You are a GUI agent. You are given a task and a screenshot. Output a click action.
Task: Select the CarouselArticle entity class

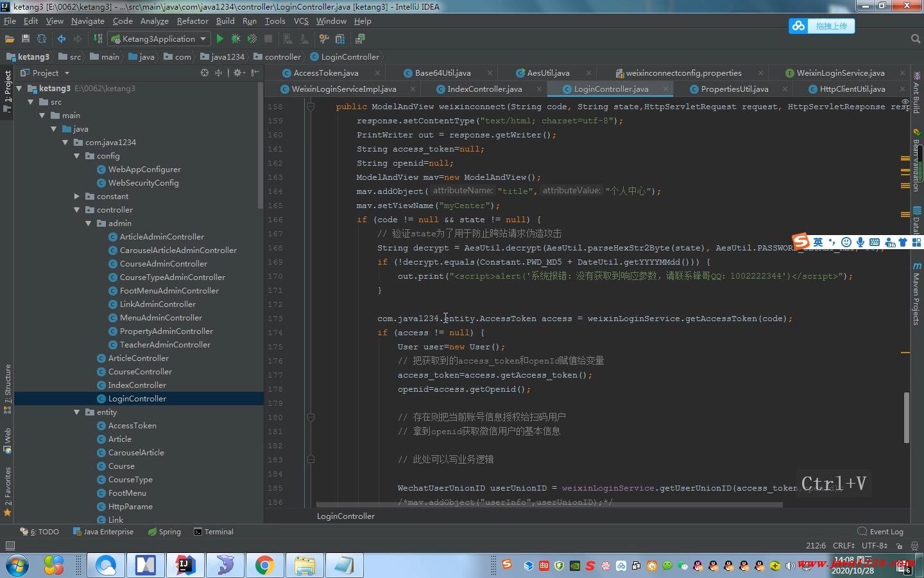(136, 453)
